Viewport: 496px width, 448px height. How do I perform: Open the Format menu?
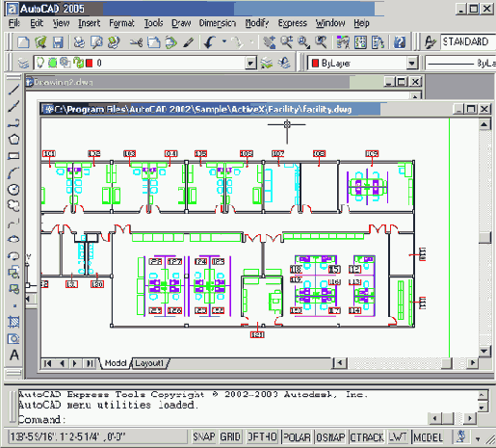(x=121, y=23)
